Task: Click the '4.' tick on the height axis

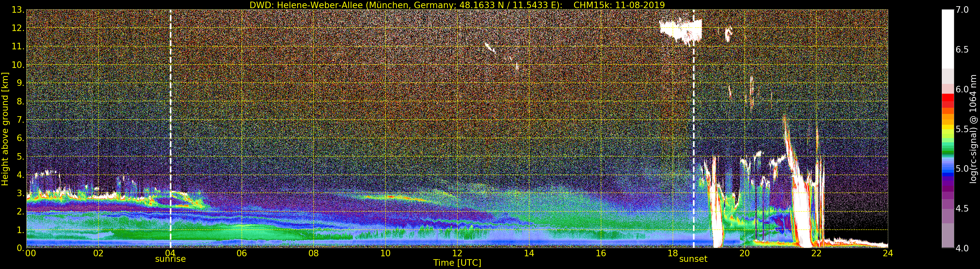Action: click(x=21, y=175)
